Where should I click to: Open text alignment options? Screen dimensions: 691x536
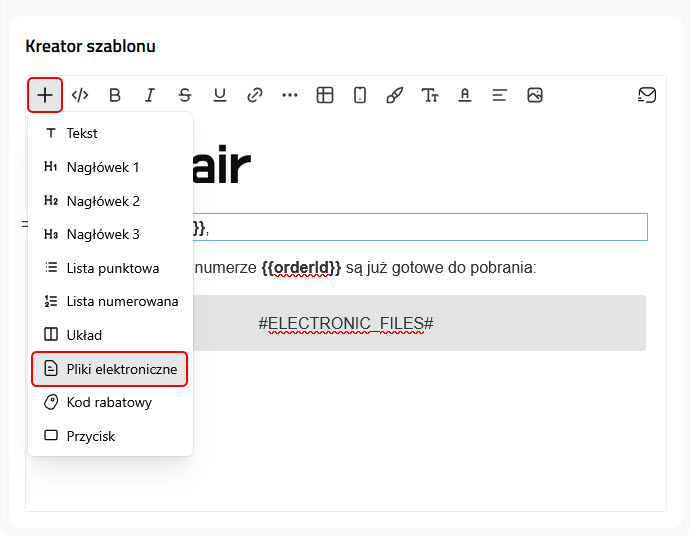coord(499,95)
